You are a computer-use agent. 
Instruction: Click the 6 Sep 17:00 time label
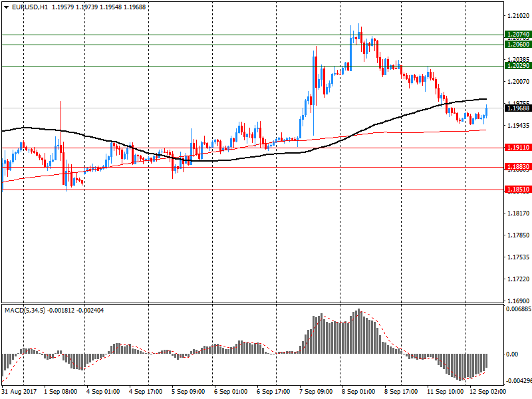[x=273, y=392]
